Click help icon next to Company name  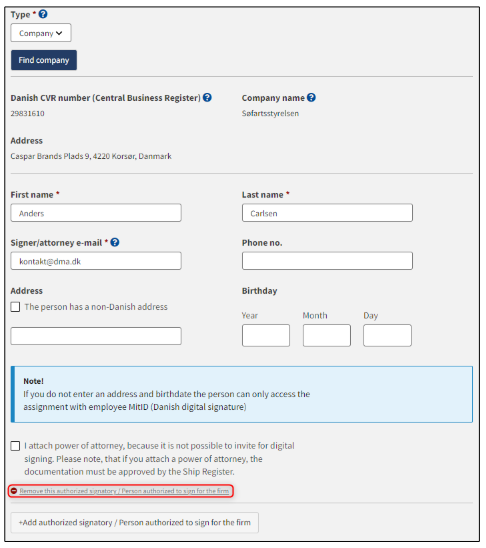coord(311,98)
